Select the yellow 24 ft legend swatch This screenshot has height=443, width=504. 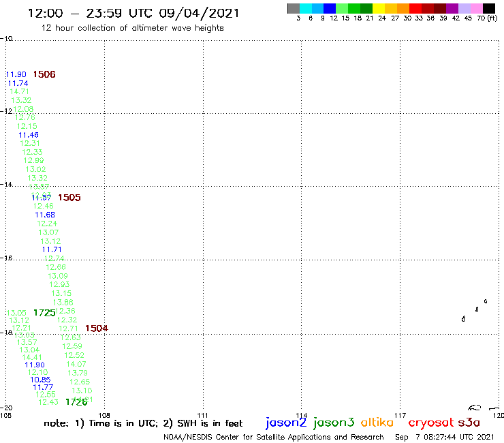(x=379, y=8)
